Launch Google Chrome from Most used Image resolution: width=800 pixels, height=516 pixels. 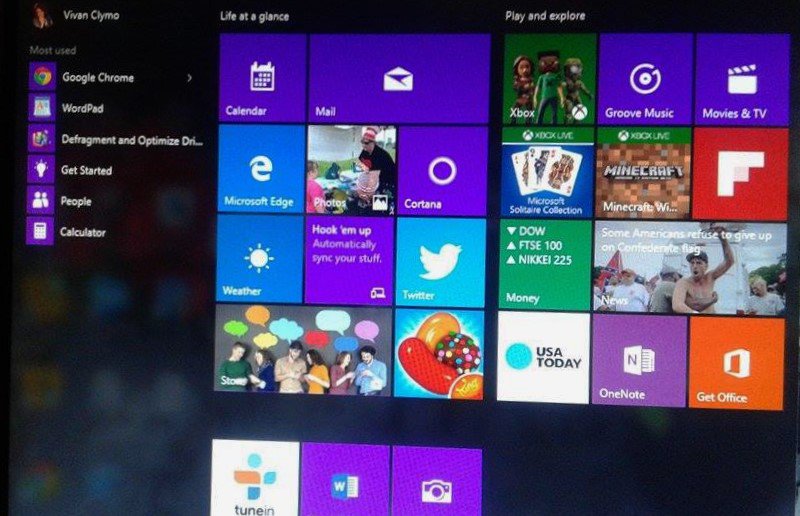[98, 78]
